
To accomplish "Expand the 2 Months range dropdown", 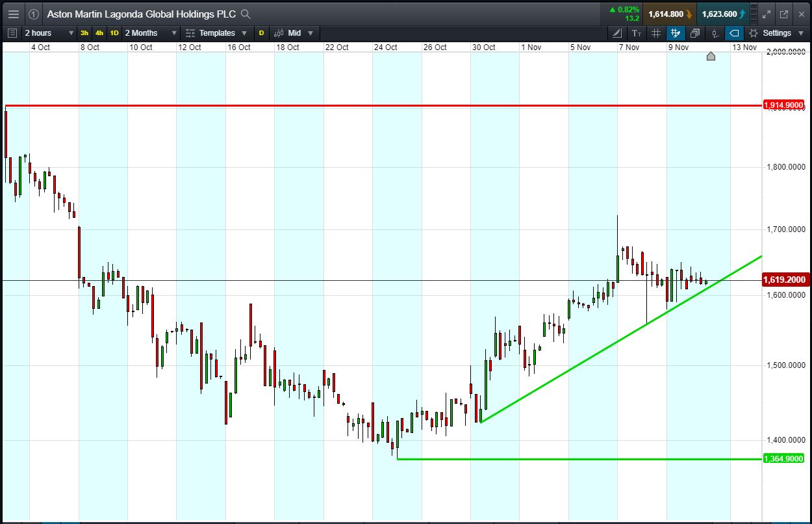I will click(x=151, y=33).
